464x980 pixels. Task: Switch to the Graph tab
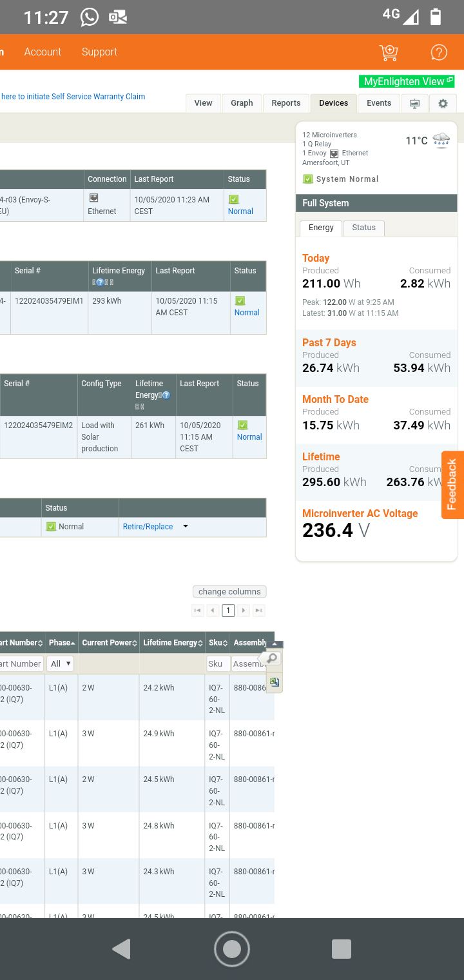click(x=242, y=103)
